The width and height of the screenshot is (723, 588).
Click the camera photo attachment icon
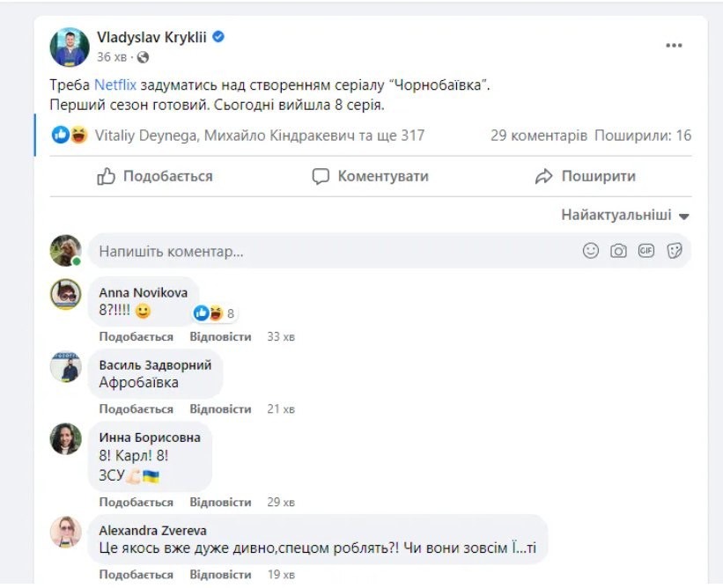click(x=619, y=251)
